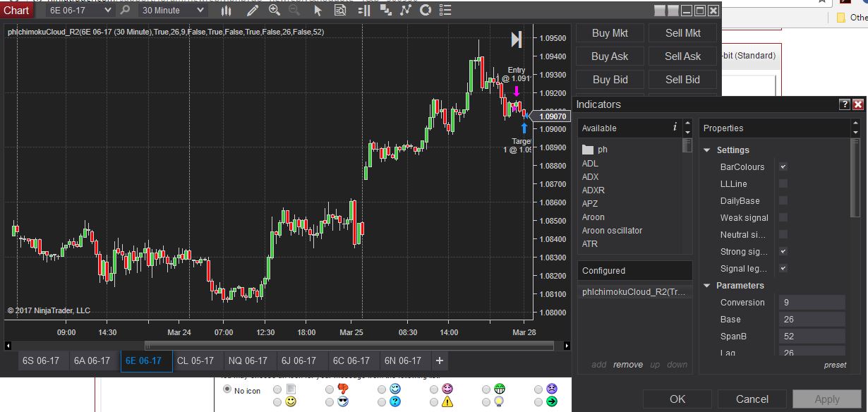Click the Sell Bid button

(x=682, y=80)
